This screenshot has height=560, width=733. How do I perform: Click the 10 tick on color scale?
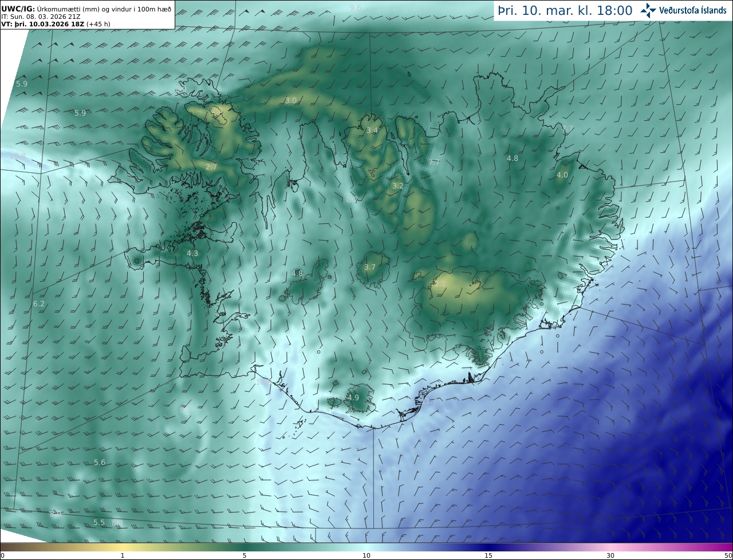tap(366, 555)
